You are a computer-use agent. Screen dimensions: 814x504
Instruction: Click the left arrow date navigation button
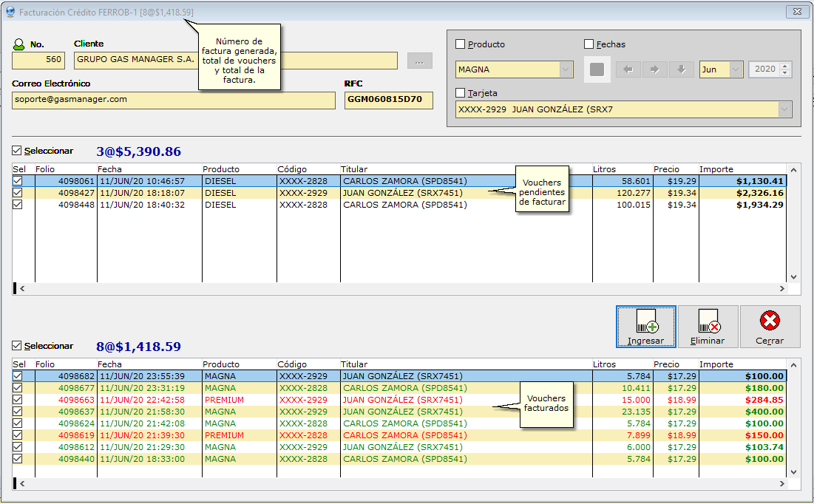pos(628,69)
